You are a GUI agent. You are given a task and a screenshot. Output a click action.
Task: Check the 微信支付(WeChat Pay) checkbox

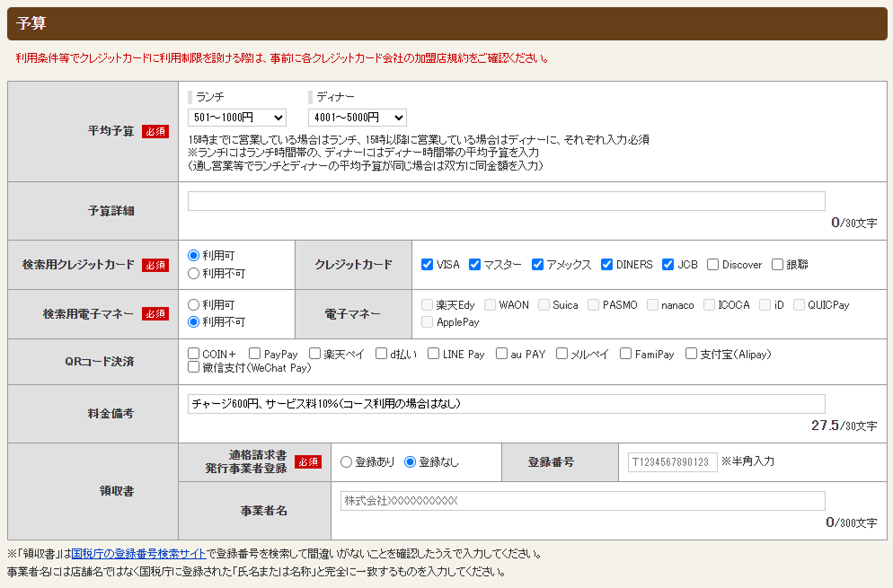click(194, 367)
